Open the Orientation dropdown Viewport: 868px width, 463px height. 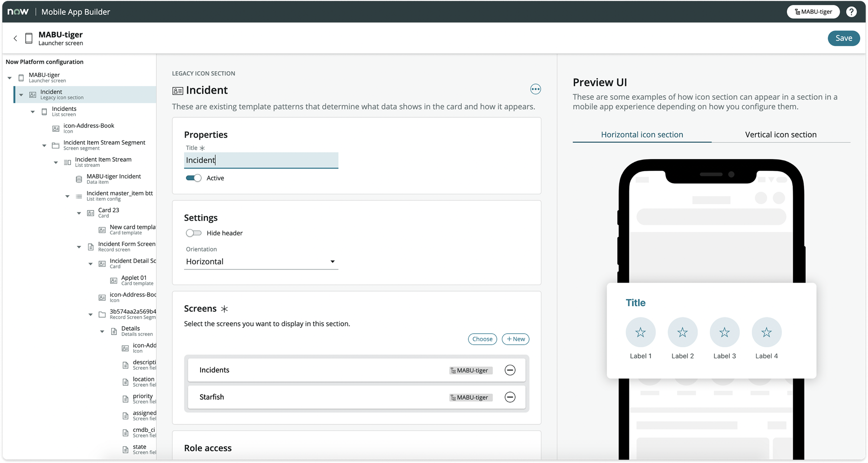261,261
